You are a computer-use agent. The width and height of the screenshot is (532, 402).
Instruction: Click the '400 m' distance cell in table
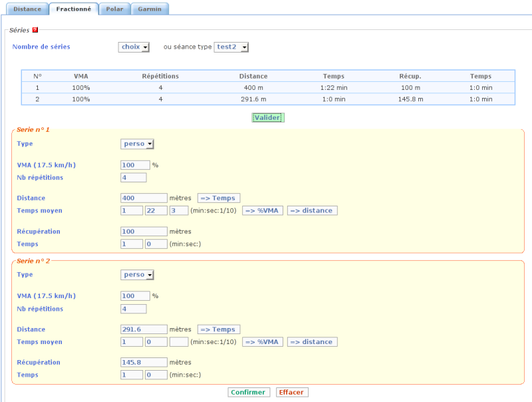253,88
